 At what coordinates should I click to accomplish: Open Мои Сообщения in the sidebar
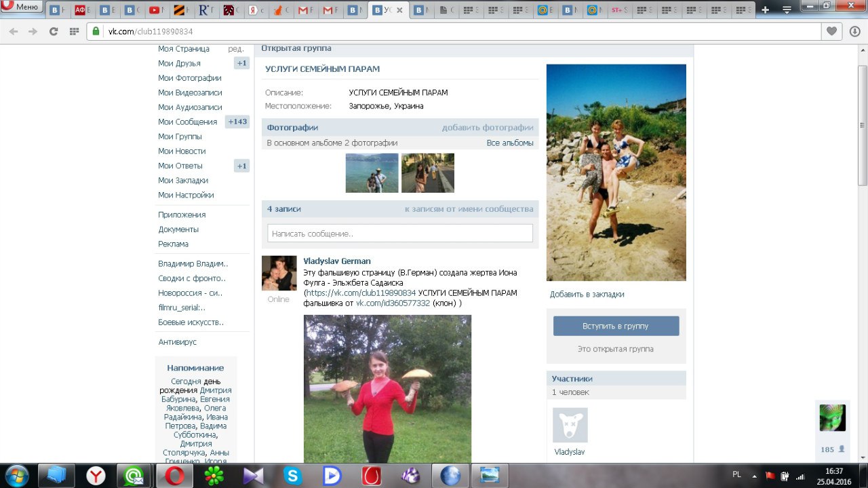click(x=187, y=122)
